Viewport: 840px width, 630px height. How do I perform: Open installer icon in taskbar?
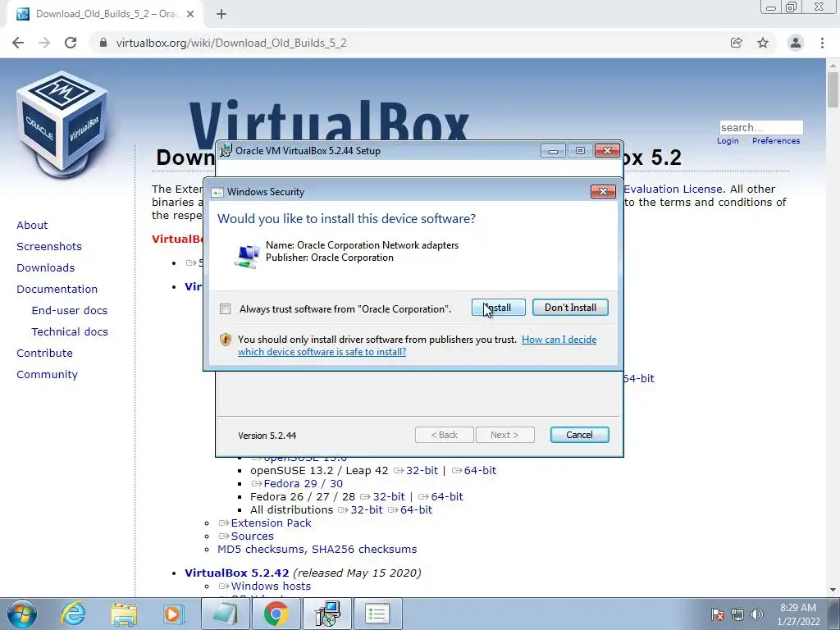[327, 614]
